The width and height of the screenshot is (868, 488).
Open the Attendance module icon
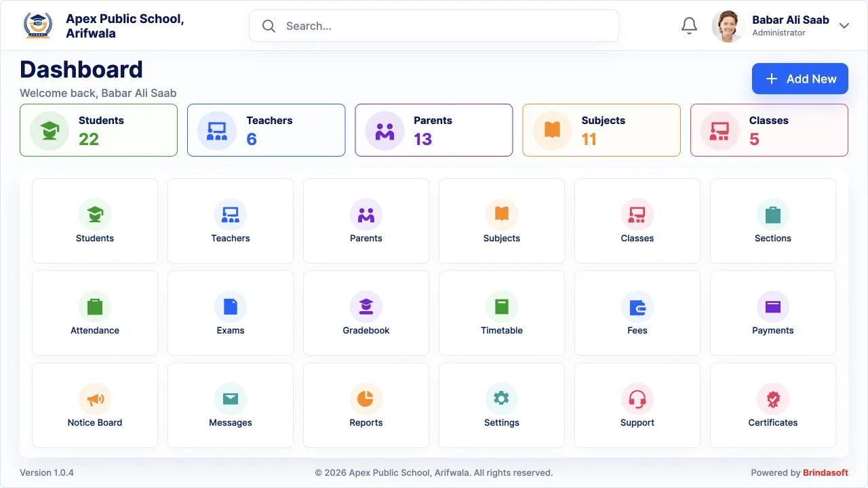(x=95, y=307)
